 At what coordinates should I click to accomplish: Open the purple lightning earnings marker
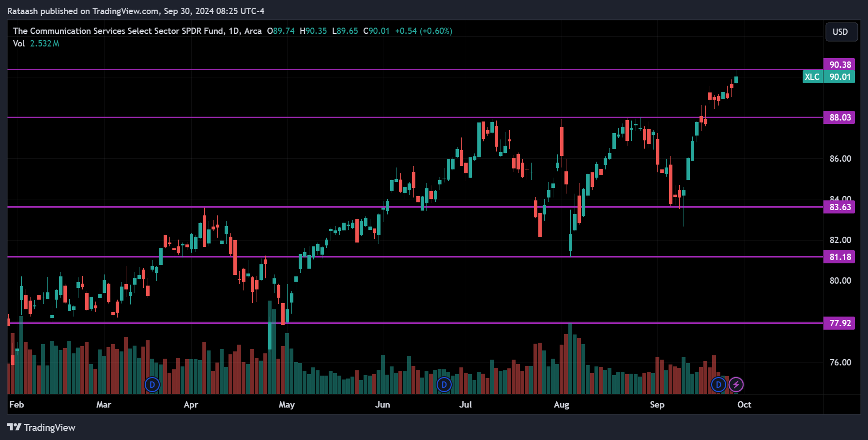point(736,385)
